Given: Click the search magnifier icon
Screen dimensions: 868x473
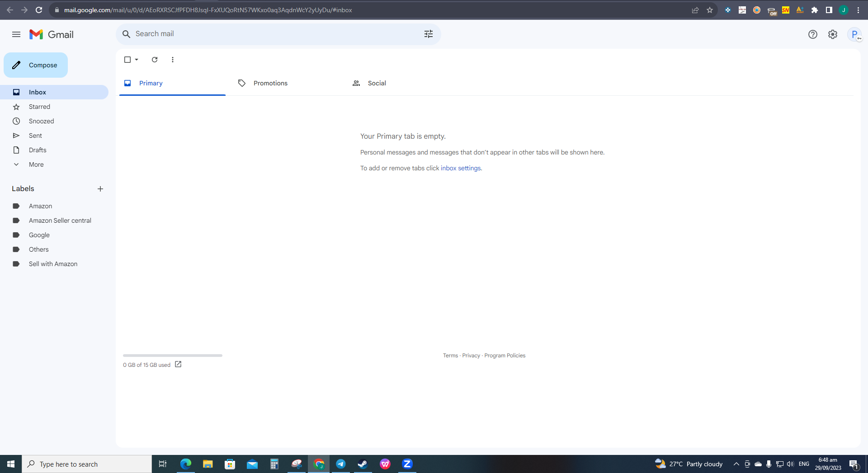Looking at the screenshot, I should [x=127, y=34].
